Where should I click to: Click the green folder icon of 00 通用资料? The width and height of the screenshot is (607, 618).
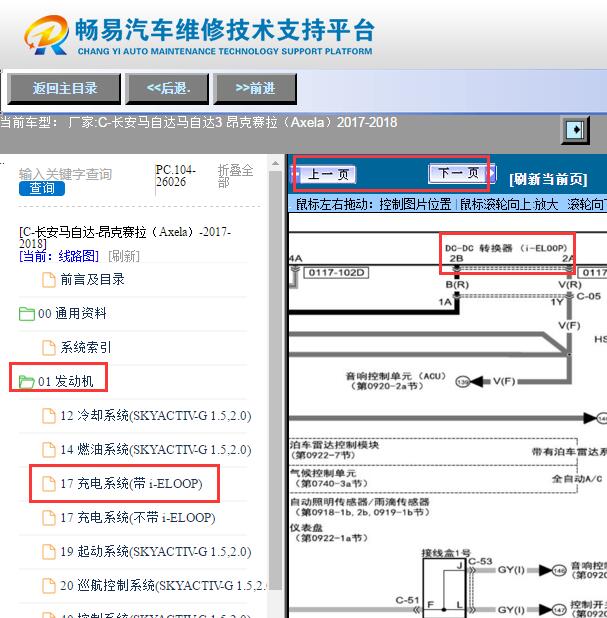pos(27,314)
